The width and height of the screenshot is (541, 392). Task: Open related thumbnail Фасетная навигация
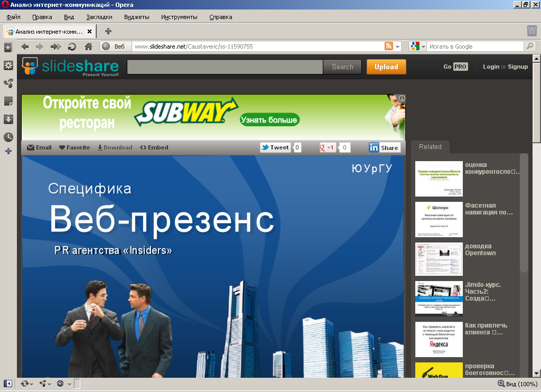click(x=439, y=219)
